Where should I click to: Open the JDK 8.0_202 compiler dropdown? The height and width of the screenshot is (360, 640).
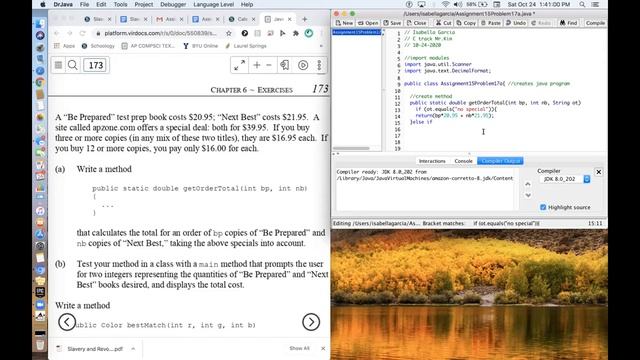click(x=564, y=179)
